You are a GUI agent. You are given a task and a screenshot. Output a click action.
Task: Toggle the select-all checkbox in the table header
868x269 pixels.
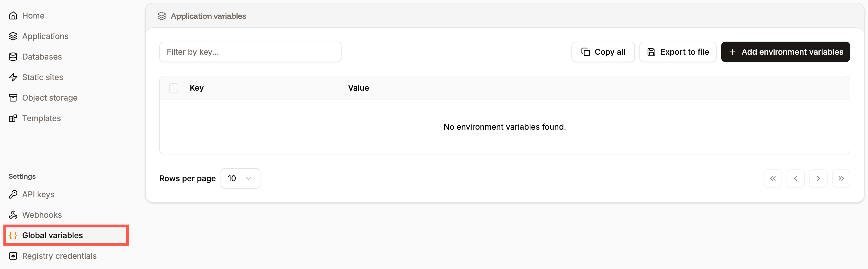(x=174, y=87)
